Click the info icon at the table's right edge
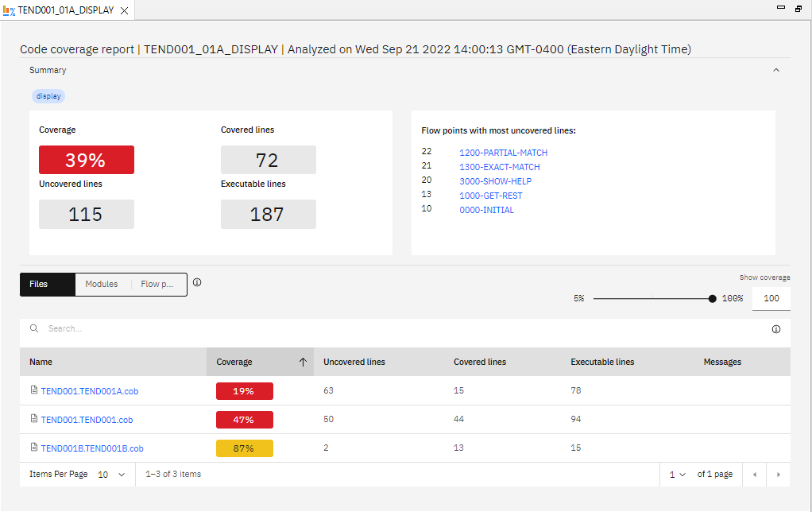Image resolution: width=812 pixels, height=512 pixels. (x=776, y=328)
